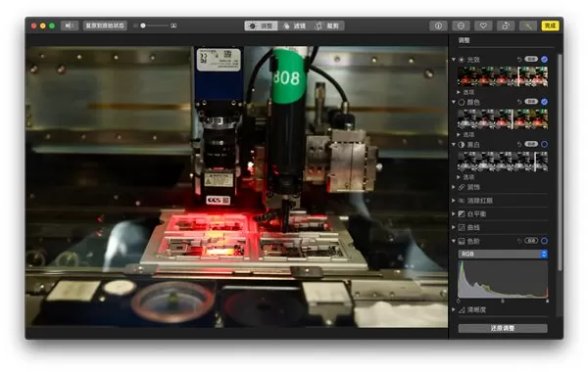Click the adjustments panel vertical scrollbar
The width and height of the screenshot is (588, 372).
[x=560, y=163]
